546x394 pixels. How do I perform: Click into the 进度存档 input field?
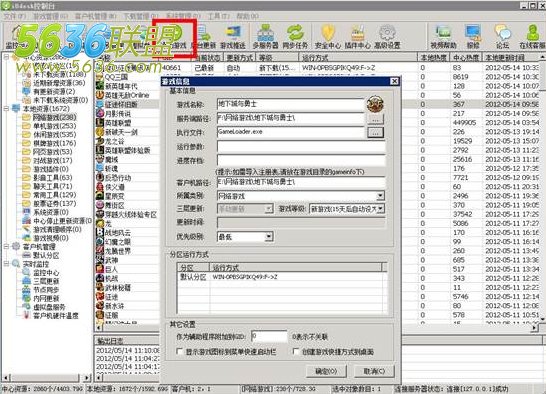[x=301, y=161]
